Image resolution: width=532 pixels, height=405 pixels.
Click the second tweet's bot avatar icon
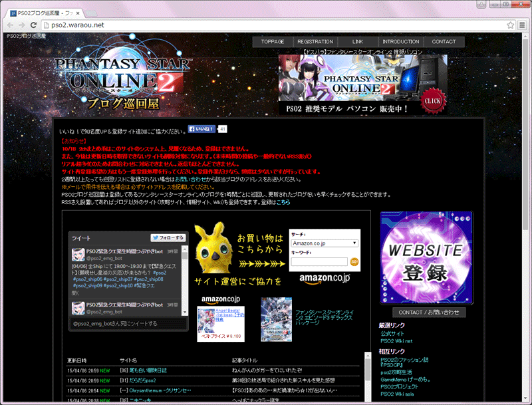click(x=78, y=308)
